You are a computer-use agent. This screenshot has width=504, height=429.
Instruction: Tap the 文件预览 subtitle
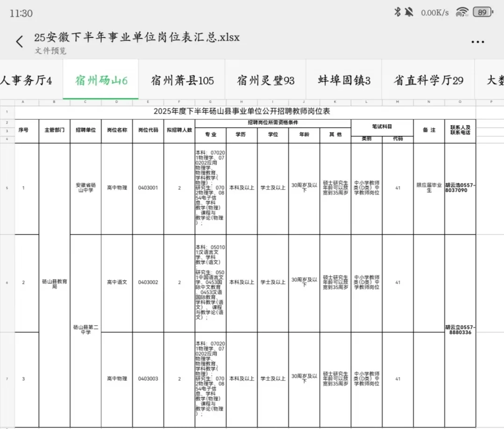50,50
